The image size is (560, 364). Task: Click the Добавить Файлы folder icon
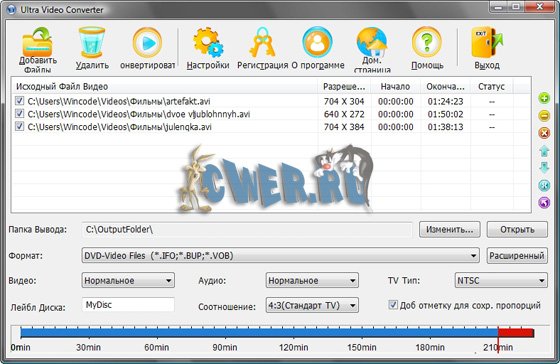(38, 42)
